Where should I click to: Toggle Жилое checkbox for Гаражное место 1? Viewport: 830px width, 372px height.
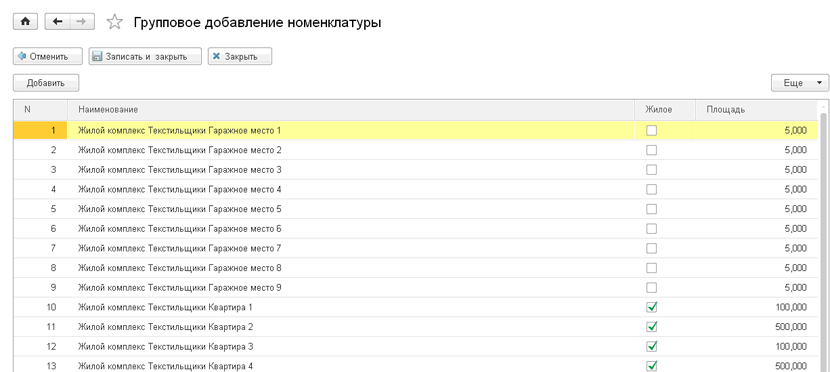[x=652, y=131]
